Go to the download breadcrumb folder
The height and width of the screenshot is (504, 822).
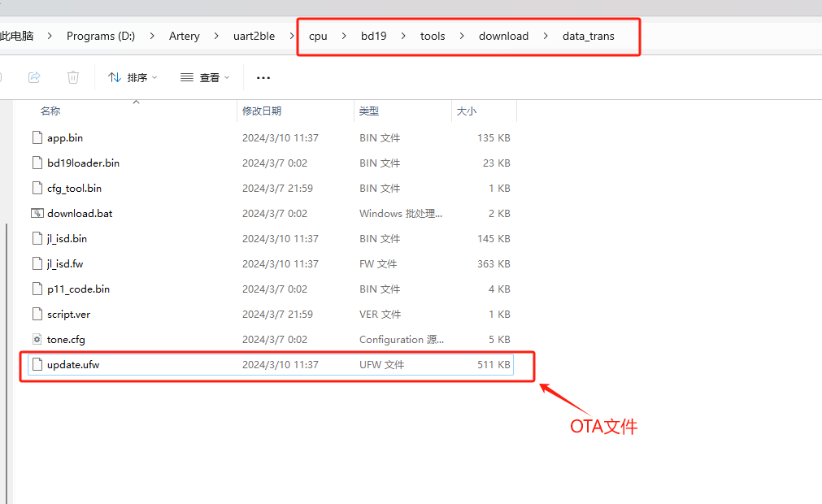pyautogui.click(x=504, y=36)
